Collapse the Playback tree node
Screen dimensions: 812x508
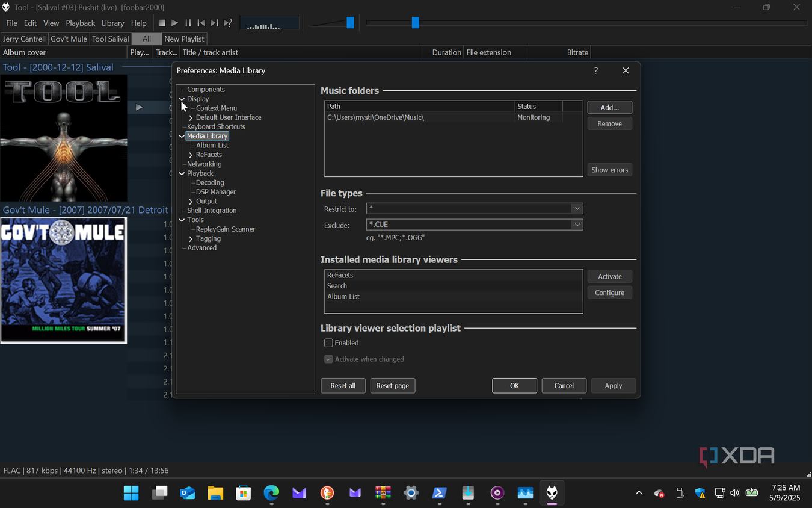tap(182, 173)
